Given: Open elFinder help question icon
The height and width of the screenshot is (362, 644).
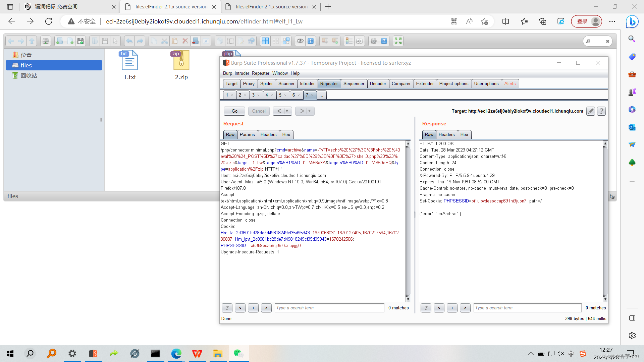Looking at the screenshot, I should point(384,41).
